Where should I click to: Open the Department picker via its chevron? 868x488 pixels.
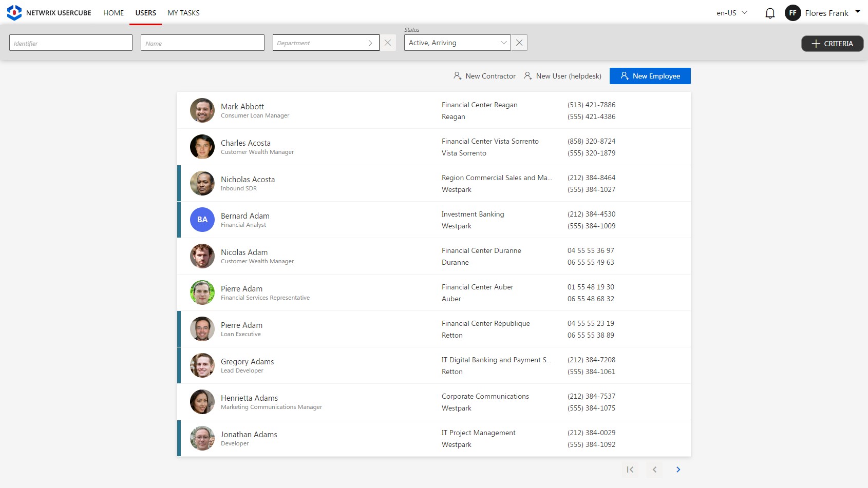click(x=370, y=43)
